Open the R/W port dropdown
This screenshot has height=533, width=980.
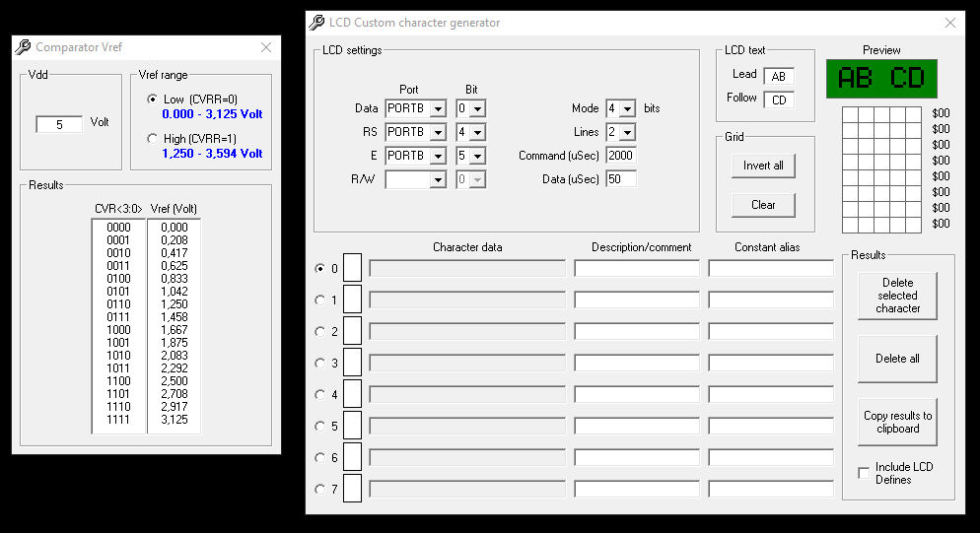438,179
